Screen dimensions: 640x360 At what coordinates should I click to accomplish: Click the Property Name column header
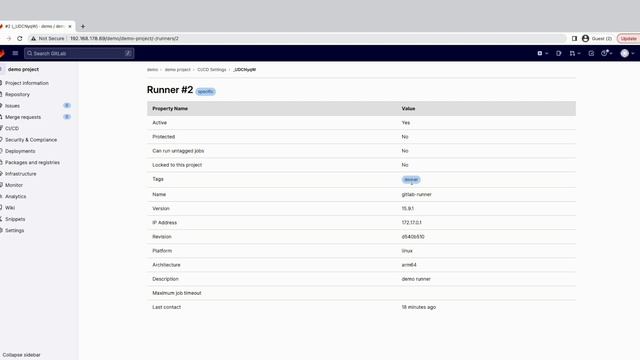[170, 109]
